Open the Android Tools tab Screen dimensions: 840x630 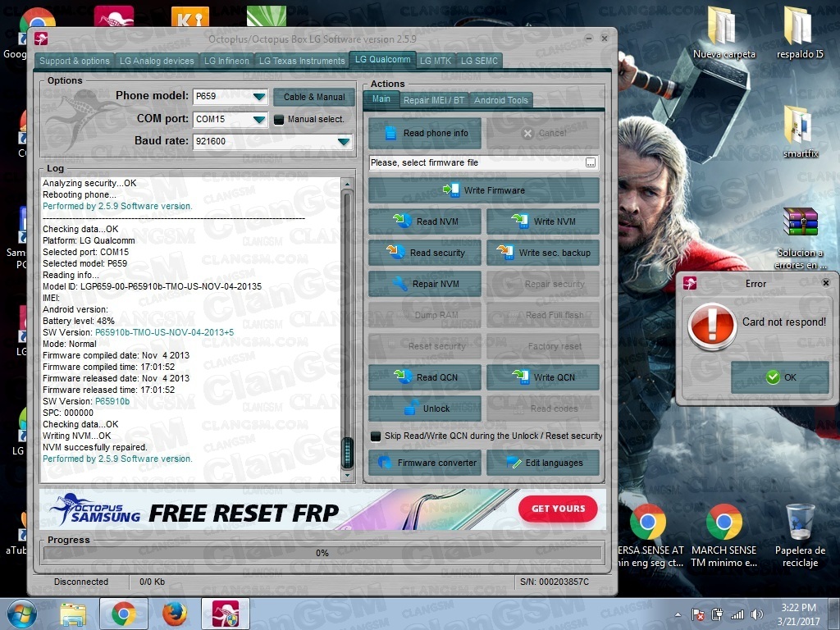(501, 100)
